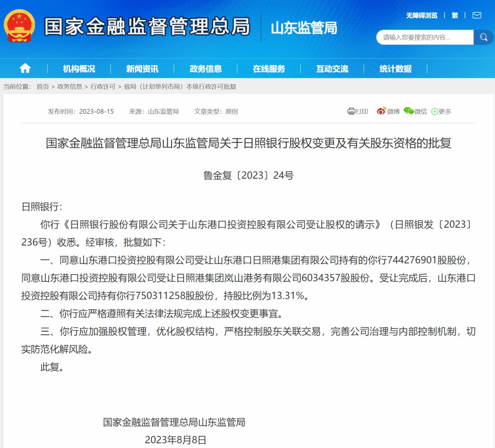Open the home icon in navigation bar
Viewport: 495px width, 448px height.
(25, 68)
